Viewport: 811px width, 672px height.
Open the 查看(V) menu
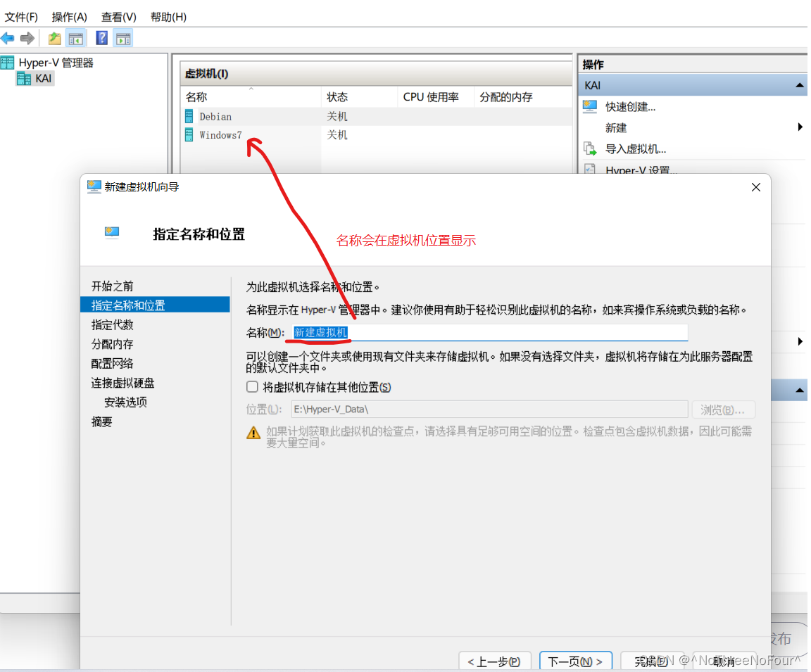pos(118,17)
